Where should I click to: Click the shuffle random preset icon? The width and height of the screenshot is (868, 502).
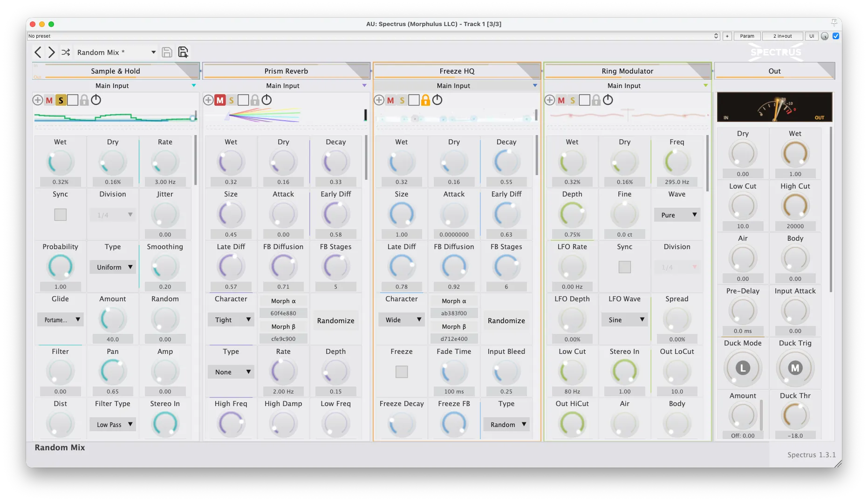(x=66, y=52)
